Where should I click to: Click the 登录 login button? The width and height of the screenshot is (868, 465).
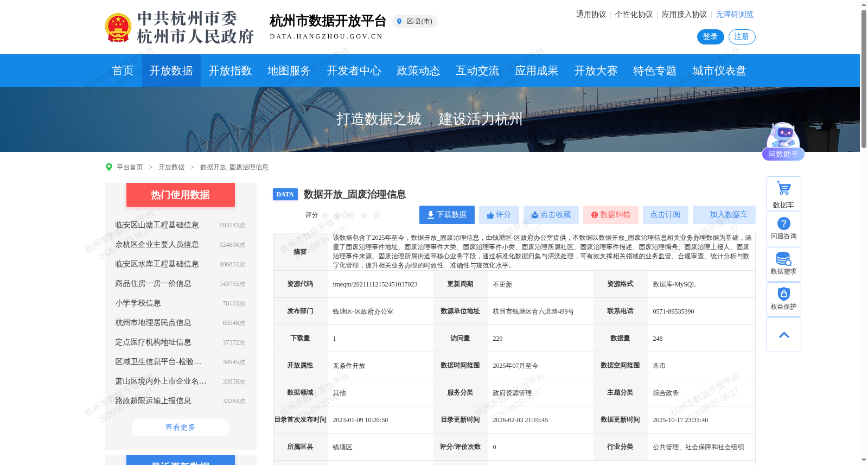point(711,37)
